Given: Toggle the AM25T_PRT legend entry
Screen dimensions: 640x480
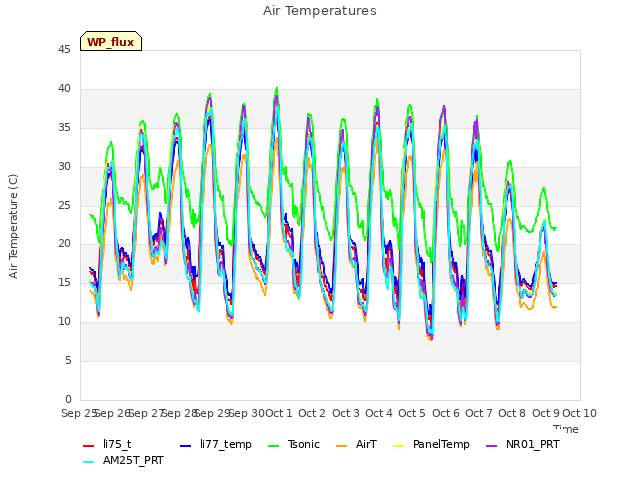Looking at the screenshot, I should pyautogui.click(x=123, y=460).
